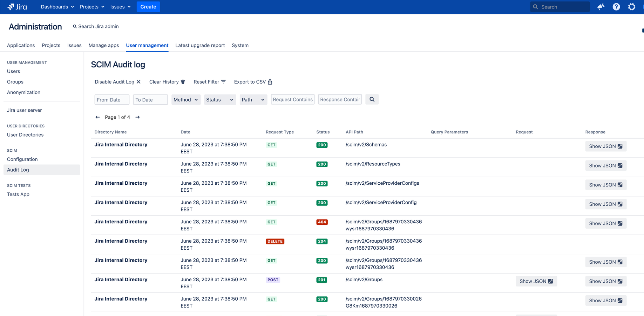Click the Request Contains field
The width and height of the screenshot is (644, 316).
[x=293, y=99]
